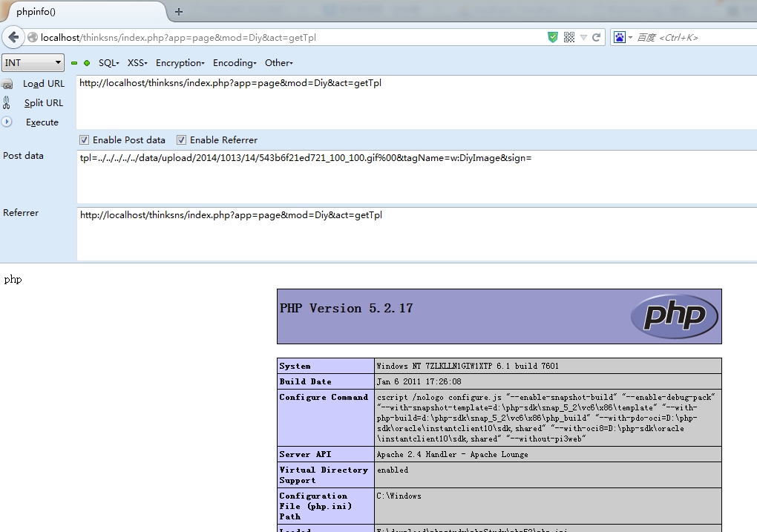
Task: Click the Split URL scissors icon
Action: [6, 103]
